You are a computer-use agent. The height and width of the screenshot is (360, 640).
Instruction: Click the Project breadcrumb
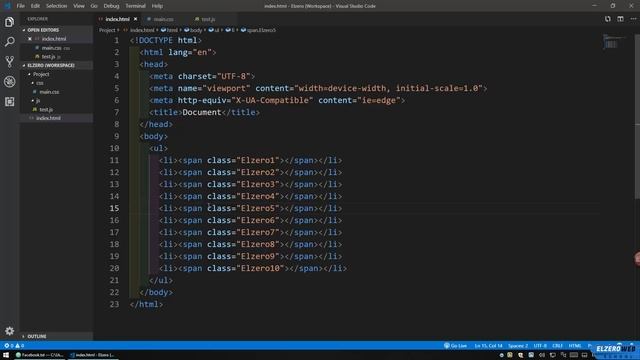pyautogui.click(x=107, y=30)
